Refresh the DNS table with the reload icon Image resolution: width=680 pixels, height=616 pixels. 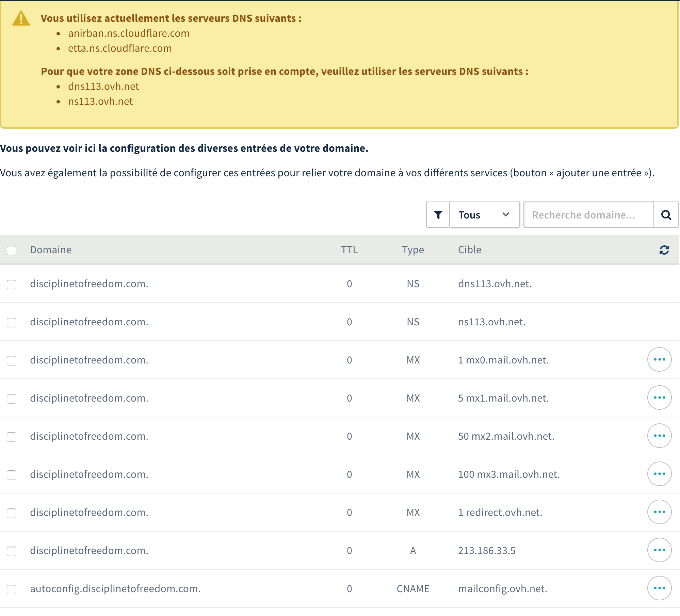(664, 250)
